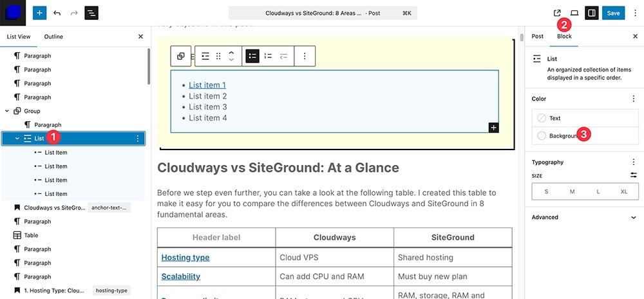Screen dimensions: 644x299
Task: Choose font size M
Action: 572,191
